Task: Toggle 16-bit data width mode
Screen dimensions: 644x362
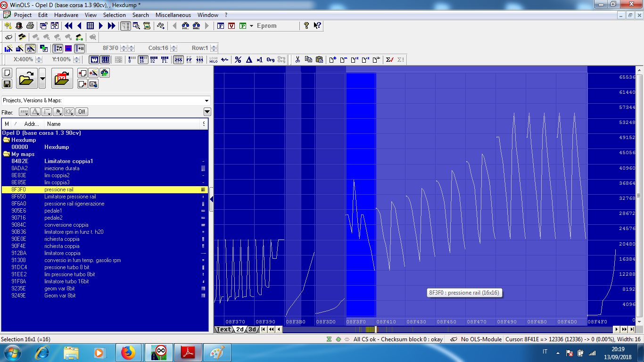Action: (x=142, y=60)
